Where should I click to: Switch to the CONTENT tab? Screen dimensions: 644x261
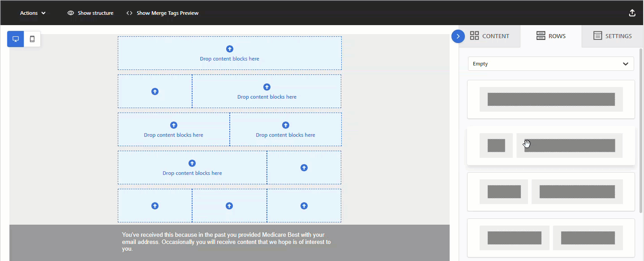coord(490,36)
